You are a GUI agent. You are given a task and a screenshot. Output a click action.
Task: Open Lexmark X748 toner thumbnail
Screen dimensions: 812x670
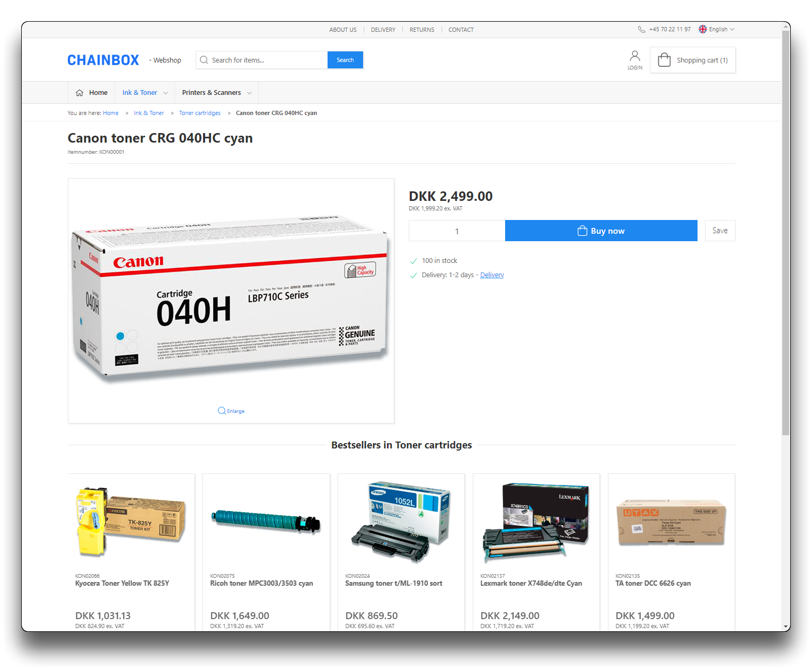[536, 523]
